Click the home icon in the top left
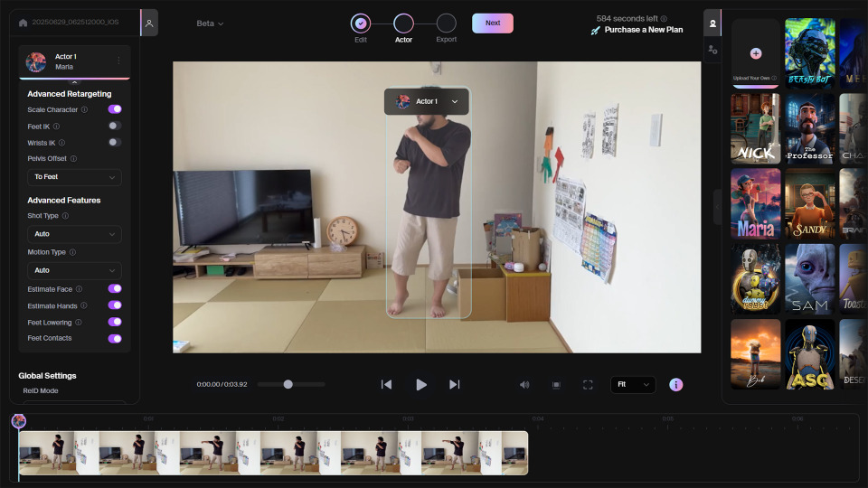This screenshot has height=488, width=868. tap(23, 23)
